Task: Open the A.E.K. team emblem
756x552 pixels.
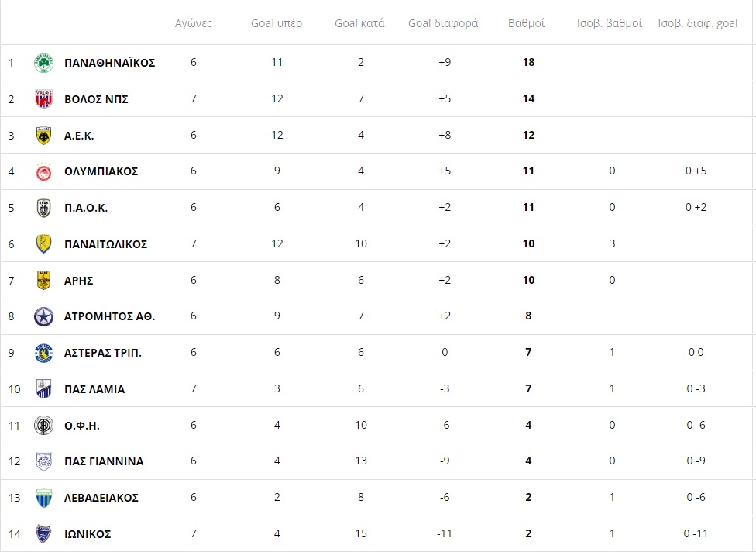Action: point(44,136)
